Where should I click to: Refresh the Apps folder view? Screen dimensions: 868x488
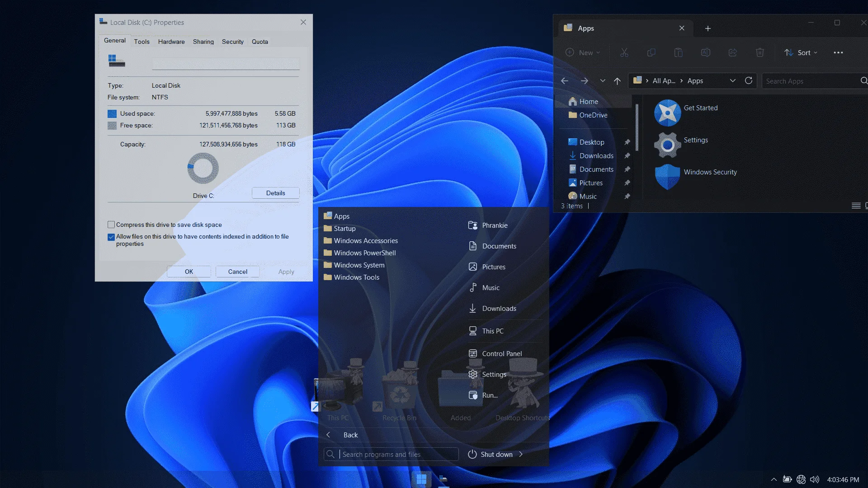click(749, 80)
